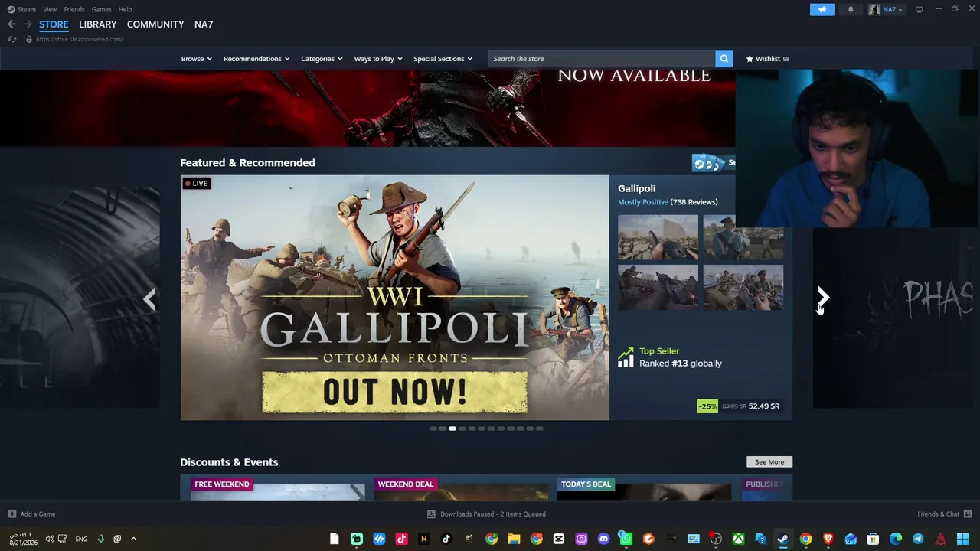The height and width of the screenshot is (551, 980).
Task: Open the NA7 profile tab
Action: 204,24
